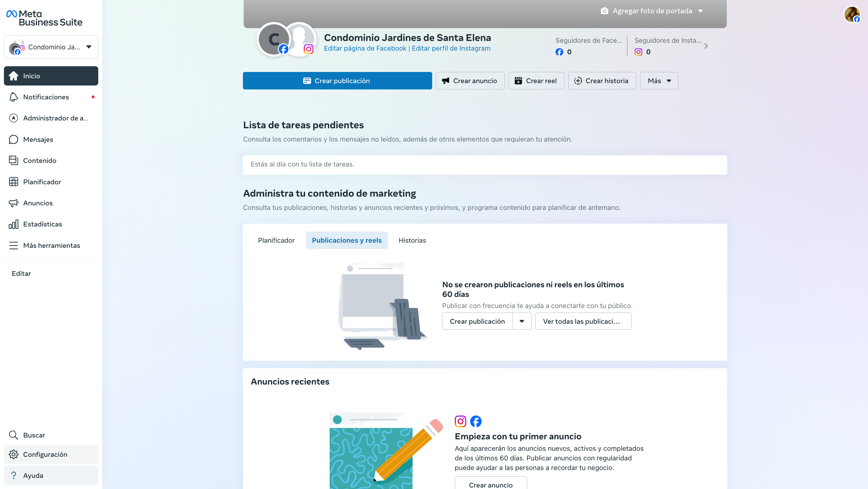Click the Seguidores de Face... label

coord(589,40)
